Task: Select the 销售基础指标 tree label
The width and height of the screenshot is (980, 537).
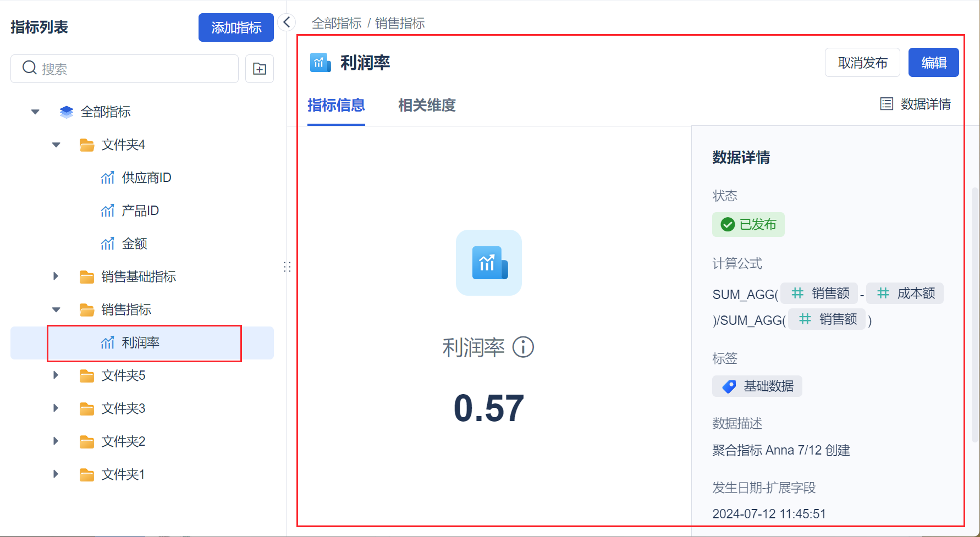Action: click(x=139, y=277)
